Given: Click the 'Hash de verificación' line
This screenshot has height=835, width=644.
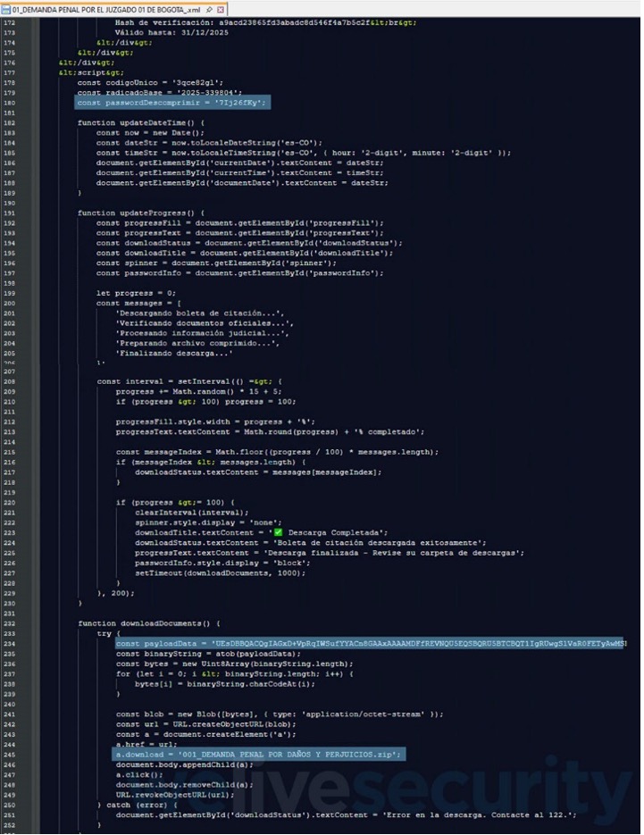Looking at the screenshot, I should coord(265,22).
